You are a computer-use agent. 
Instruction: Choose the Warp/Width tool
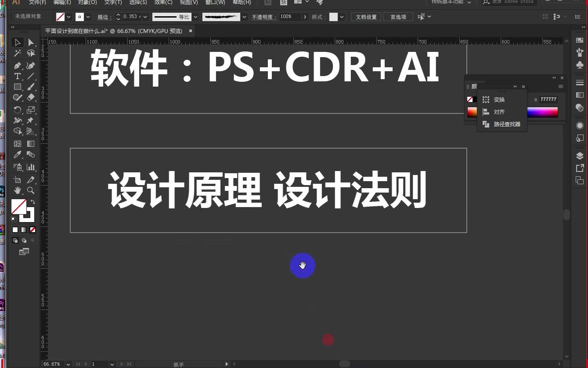tap(18, 120)
